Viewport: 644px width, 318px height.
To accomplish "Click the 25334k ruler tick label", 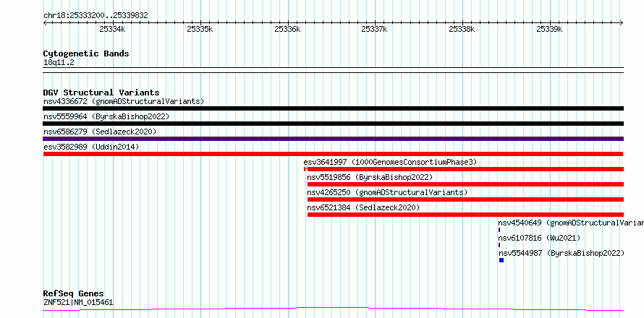I will point(113,29).
